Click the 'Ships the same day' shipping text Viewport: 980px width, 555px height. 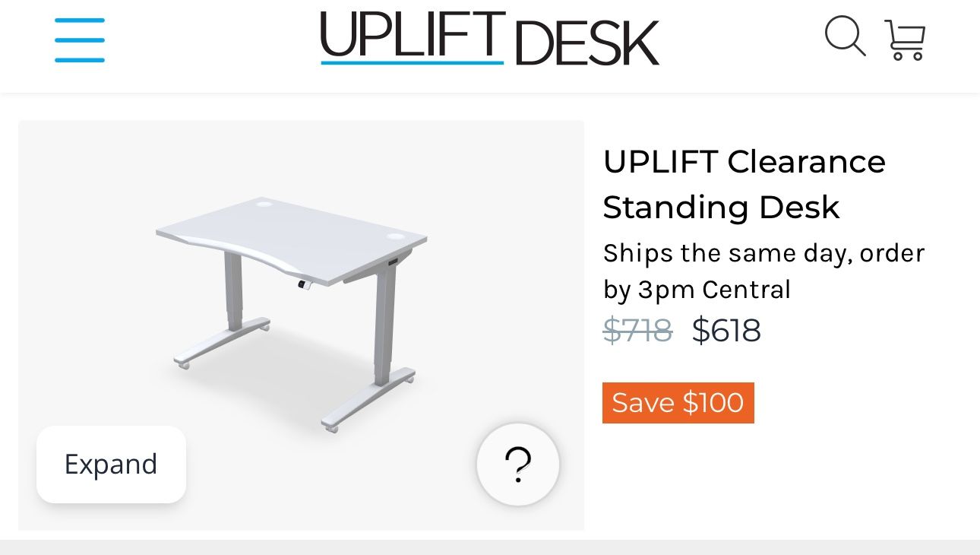[x=763, y=252]
